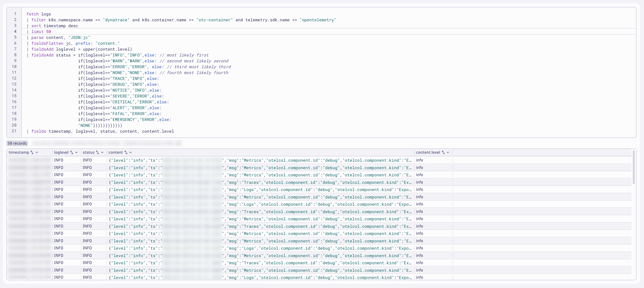644x288 pixels.
Task: Click the loglevel=="TRACE" condition line
Action: [x=119, y=79]
